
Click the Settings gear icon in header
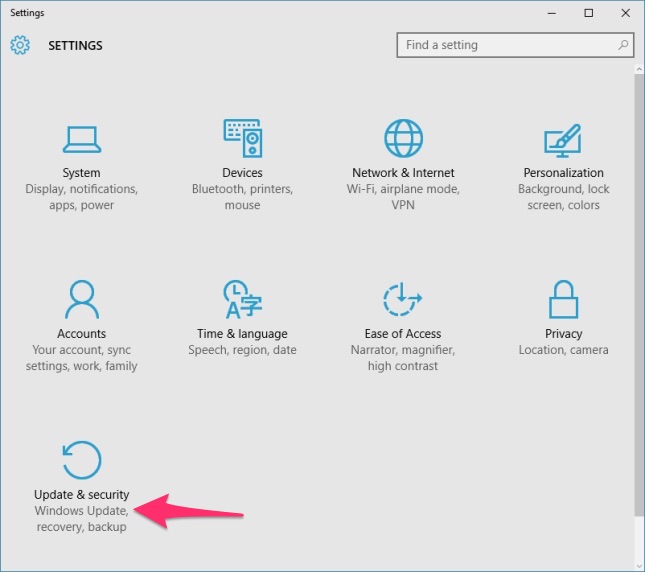point(20,45)
